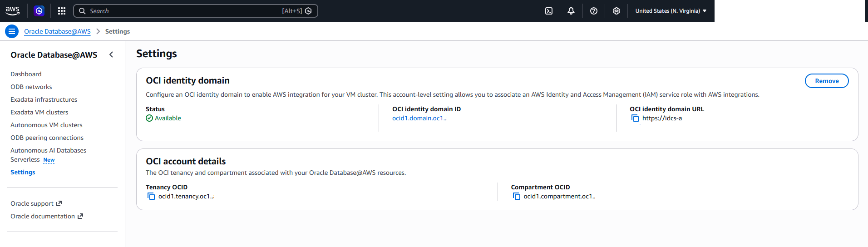Click the Settings breadcrumb text
Screen dimensions: 868x247
point(118,31)
